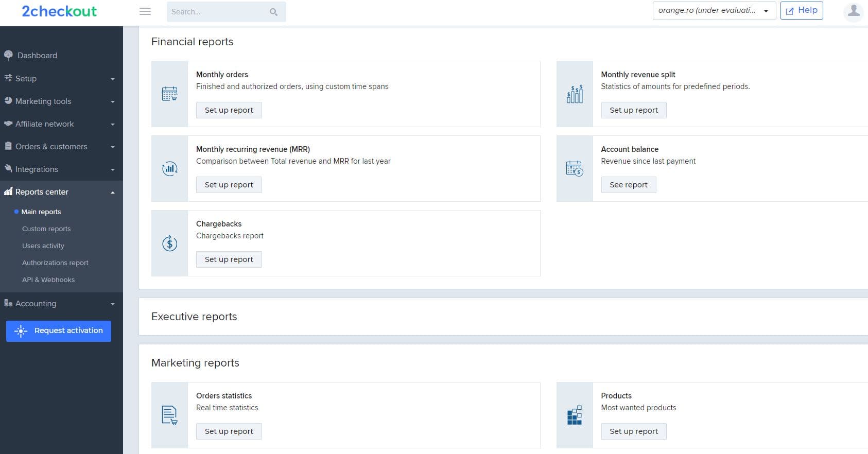Click the Account balance icon
The width and height of the screenshot is (868, 454).
pyautogui.click(x=575, y=168)
